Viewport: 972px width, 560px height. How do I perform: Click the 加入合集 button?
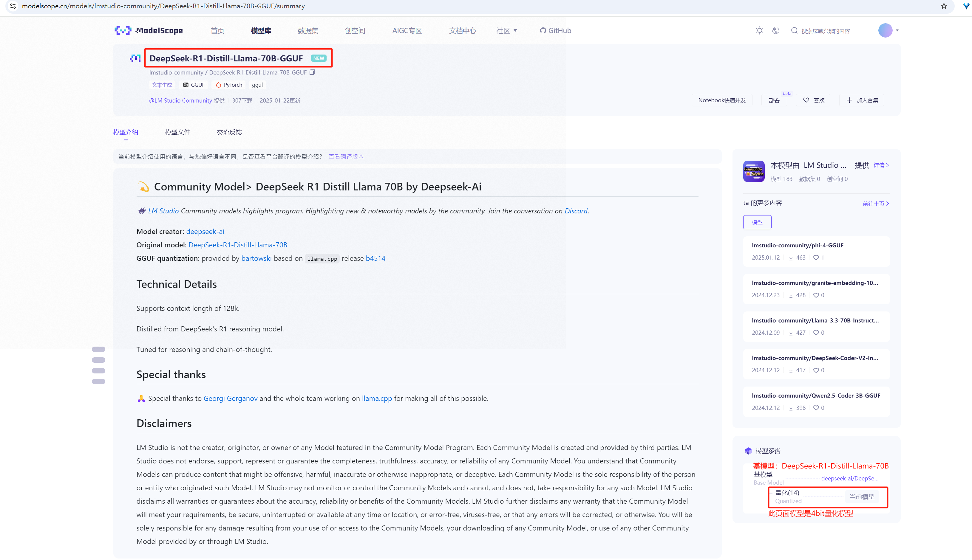pos(862,100)
